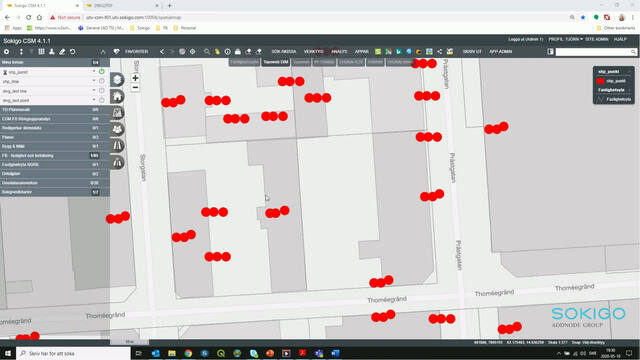Open the ANALYS menu

pos(339,52)
